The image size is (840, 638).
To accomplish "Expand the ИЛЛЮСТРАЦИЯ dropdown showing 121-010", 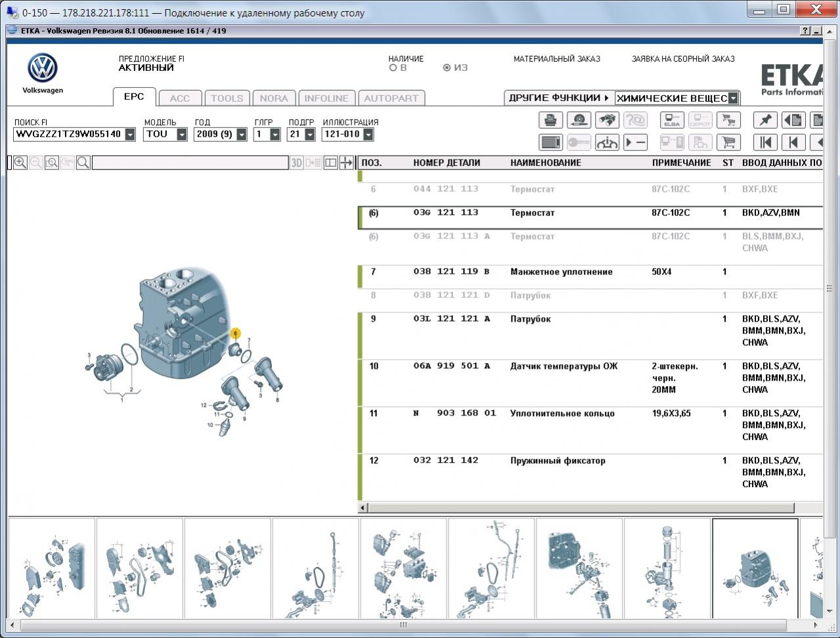I will tap(368, 135).
